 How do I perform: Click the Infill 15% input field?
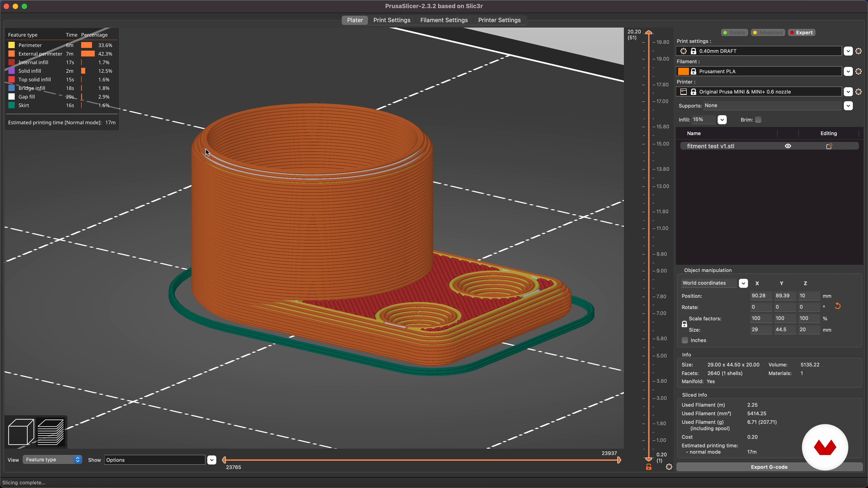coord(704,120)
